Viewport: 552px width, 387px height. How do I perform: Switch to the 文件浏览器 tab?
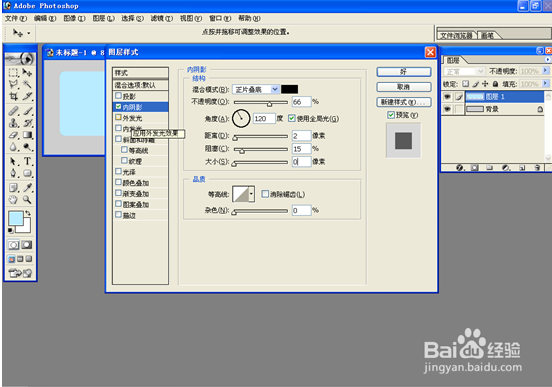[456, 36]
